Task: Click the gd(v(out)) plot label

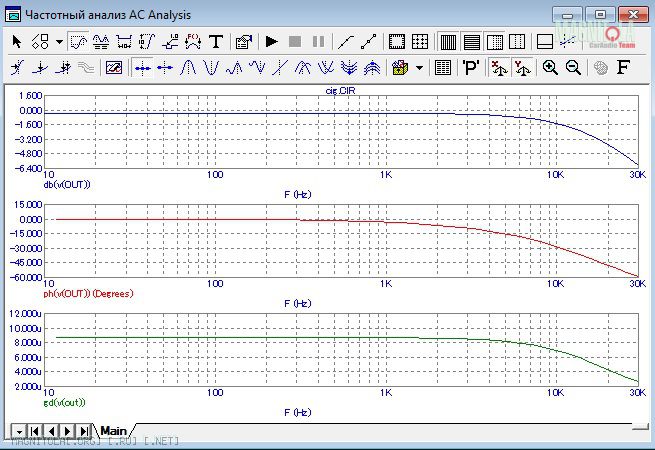Action: (x=64, y=402)
